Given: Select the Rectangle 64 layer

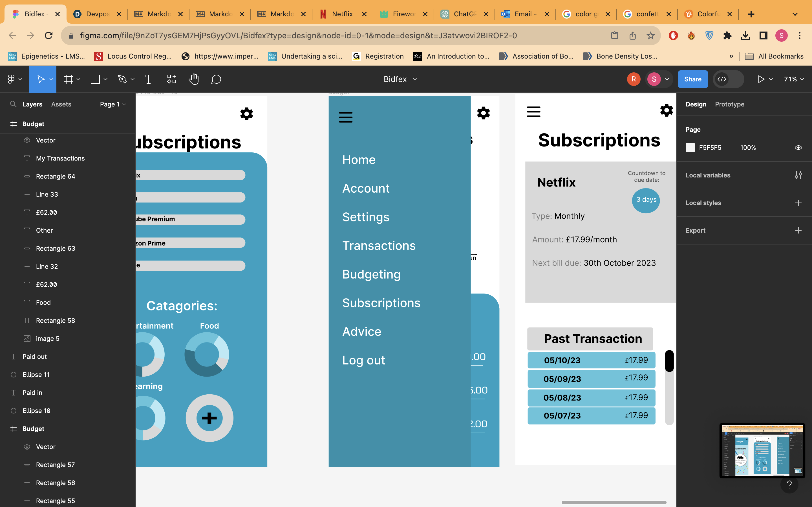Looking at the screenshot, I should click(55, 176).
